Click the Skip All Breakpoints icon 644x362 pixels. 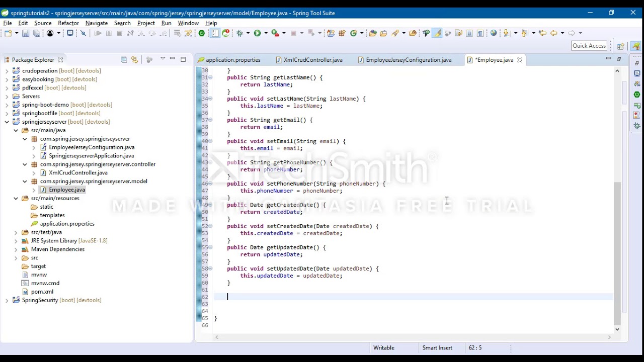(x=84, y=33)
